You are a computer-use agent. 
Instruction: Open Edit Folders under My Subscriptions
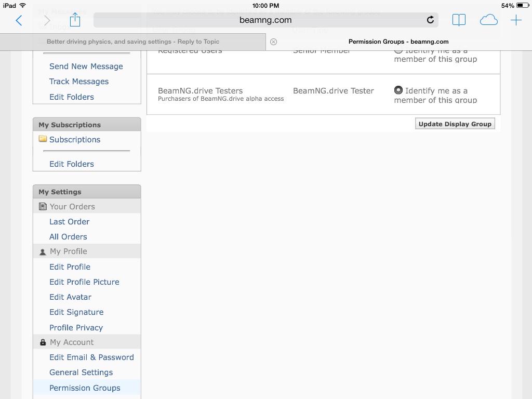(72, 164)
